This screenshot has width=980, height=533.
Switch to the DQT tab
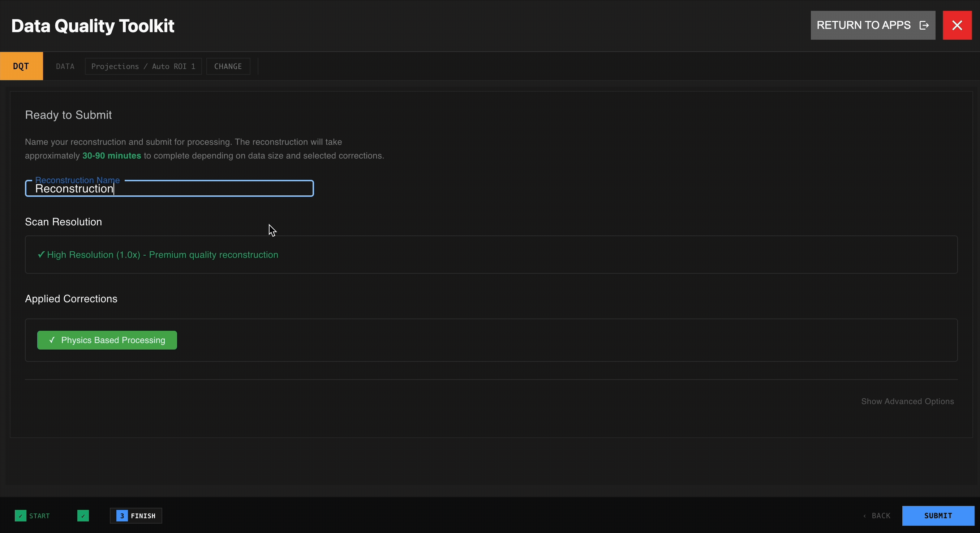[21, 66]
